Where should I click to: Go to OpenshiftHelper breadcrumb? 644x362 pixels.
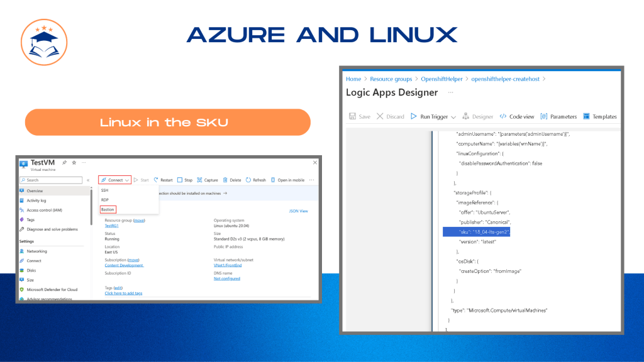click(441, 79)
